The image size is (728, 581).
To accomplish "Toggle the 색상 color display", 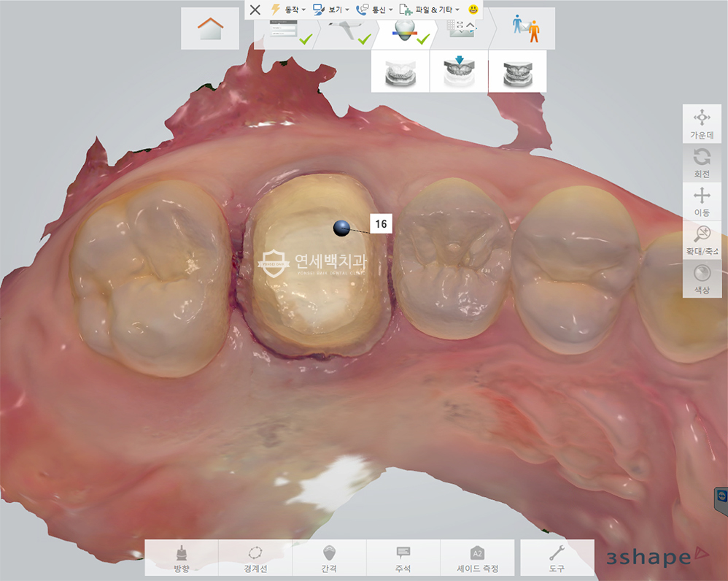I will coord(702,279).
